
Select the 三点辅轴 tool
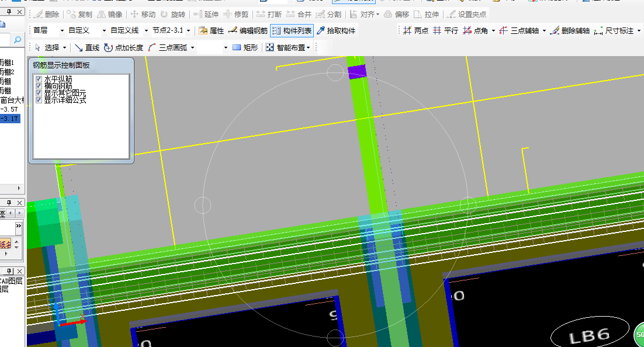pyautogui.click(x=519, y=31)
